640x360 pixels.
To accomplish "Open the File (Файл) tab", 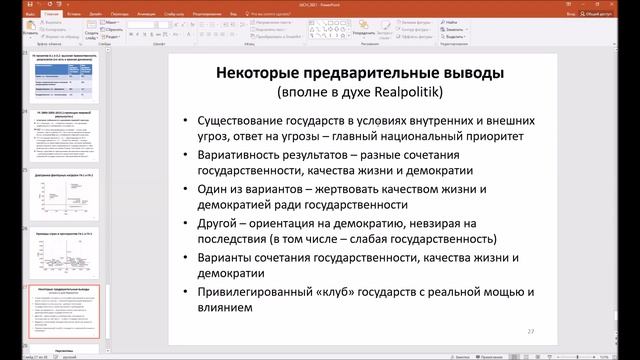I will [30, 14].
